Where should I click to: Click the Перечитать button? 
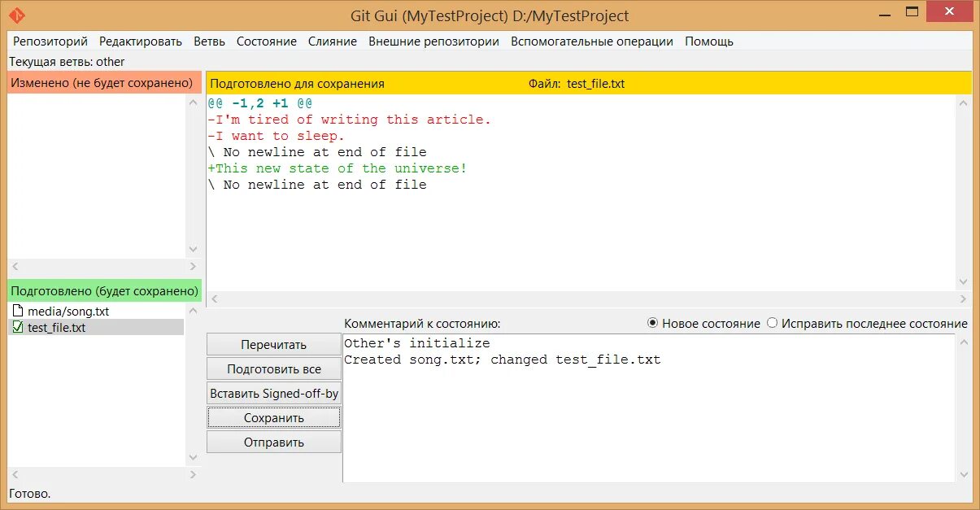tap(274, 345)
